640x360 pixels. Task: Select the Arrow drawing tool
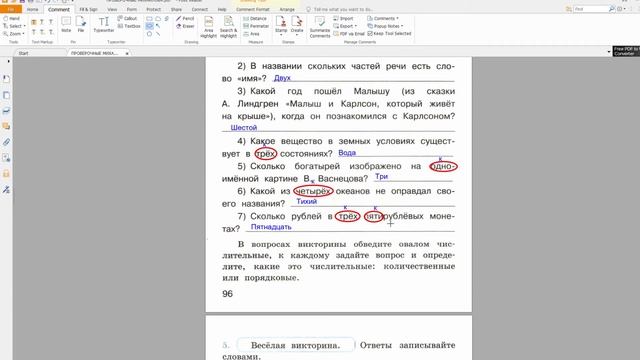pyautogui.click(x=158, y=26)
